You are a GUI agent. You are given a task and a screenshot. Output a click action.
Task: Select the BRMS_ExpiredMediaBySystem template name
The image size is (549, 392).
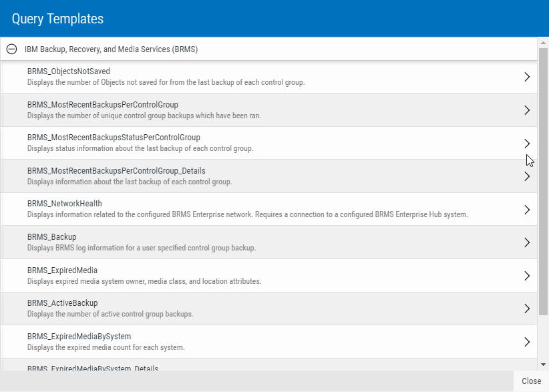79,337
